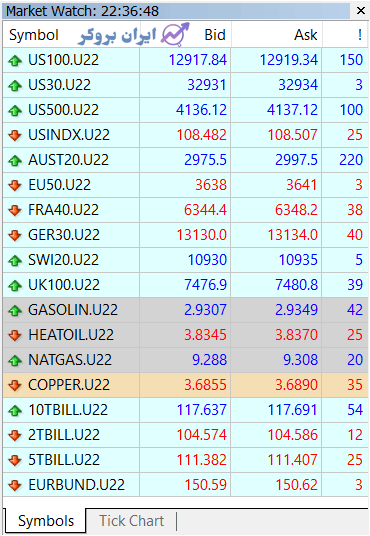Viewport: 370px width, 536px height.
Task: Select the 5TBILL.U22 symbol name
Action: point(64,459)
